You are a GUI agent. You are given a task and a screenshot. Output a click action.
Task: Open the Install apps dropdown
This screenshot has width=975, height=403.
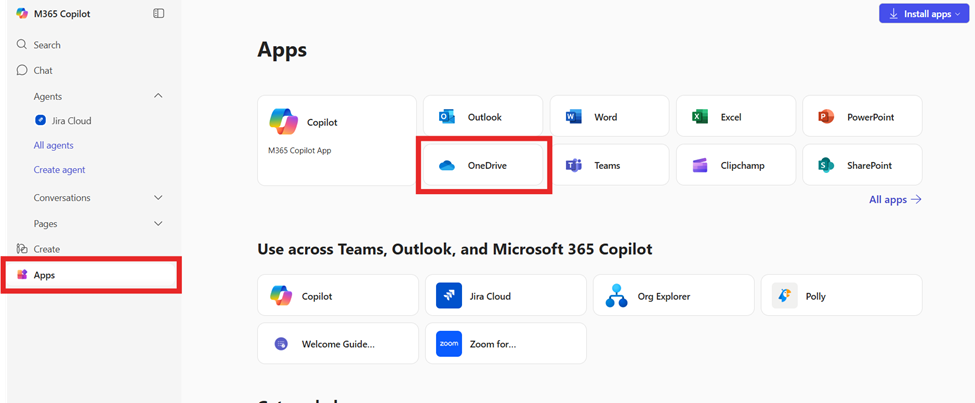[x=923, y=14]
